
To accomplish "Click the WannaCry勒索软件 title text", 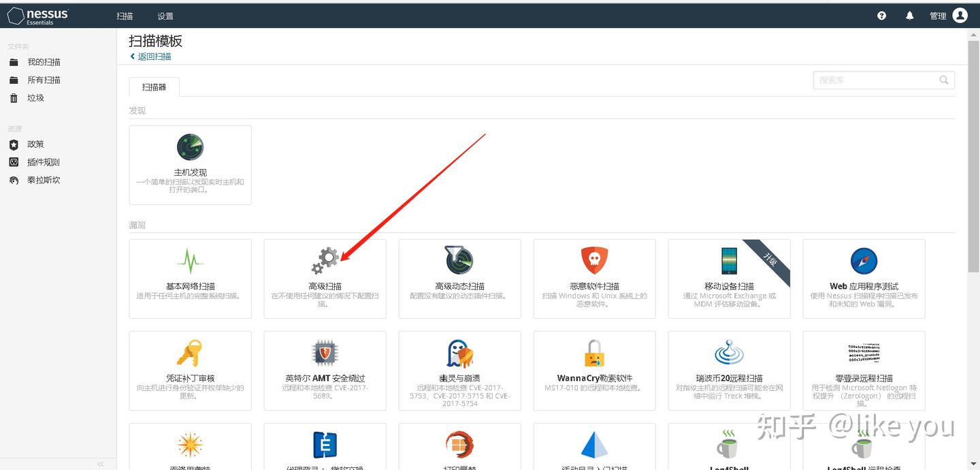I will [594, 378].
